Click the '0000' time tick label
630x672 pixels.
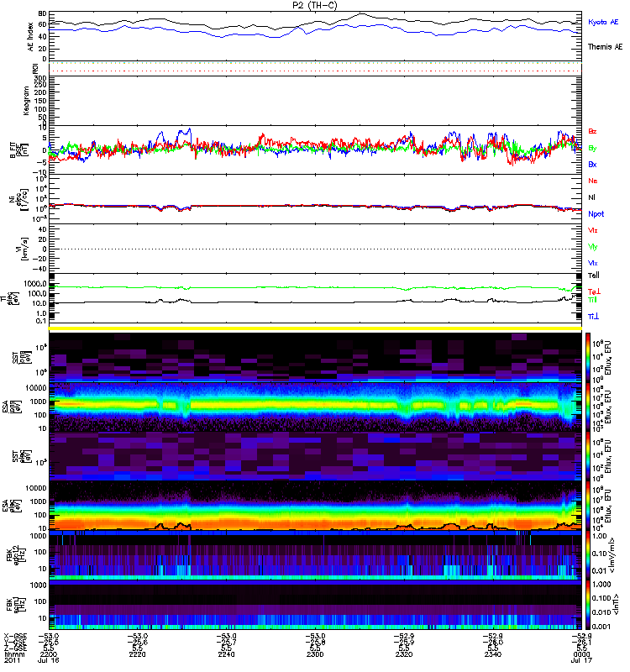[x=581, y=654]
